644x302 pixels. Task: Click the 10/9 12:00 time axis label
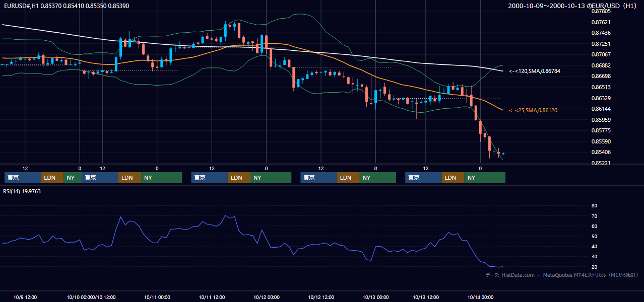[x=25, y=297]
